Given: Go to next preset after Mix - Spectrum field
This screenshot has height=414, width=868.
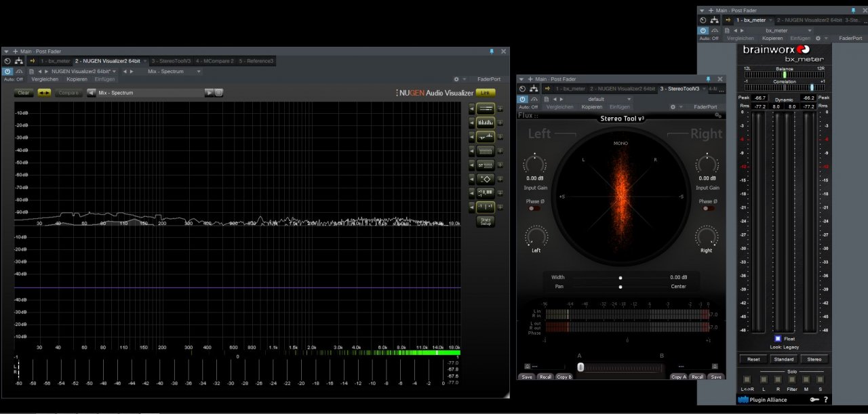Looking at the screenshot, I should click(x=209, y=93).
